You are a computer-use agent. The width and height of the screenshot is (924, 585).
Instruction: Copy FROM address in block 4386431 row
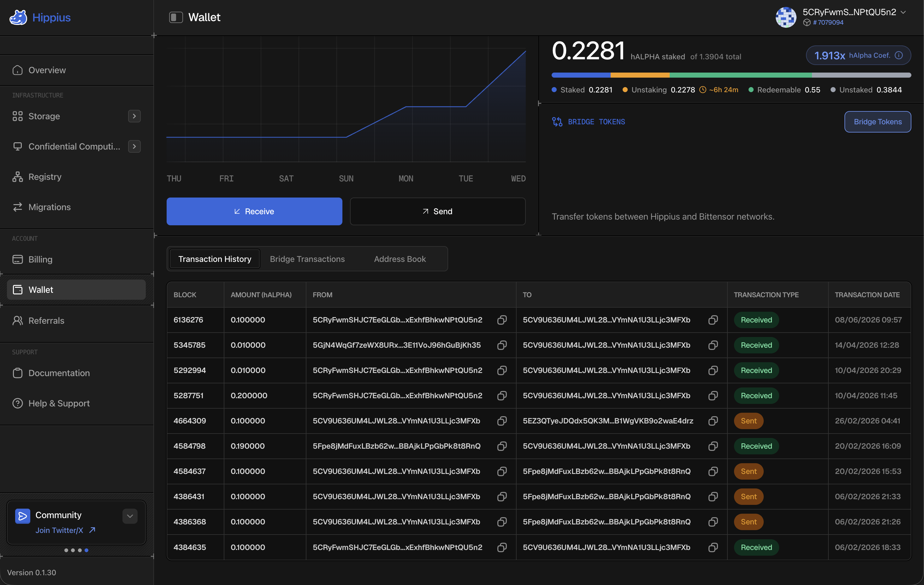pyautogui.click(x=501, y=497)
